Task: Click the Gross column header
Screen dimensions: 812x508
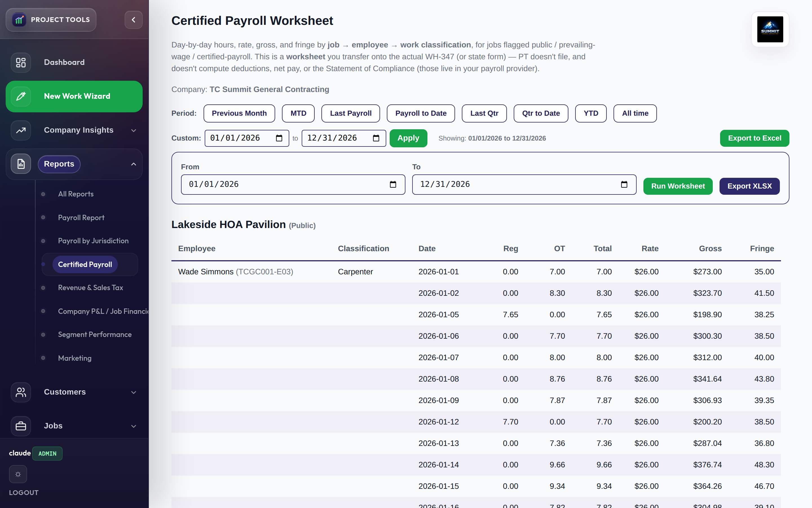Action: 710,249
